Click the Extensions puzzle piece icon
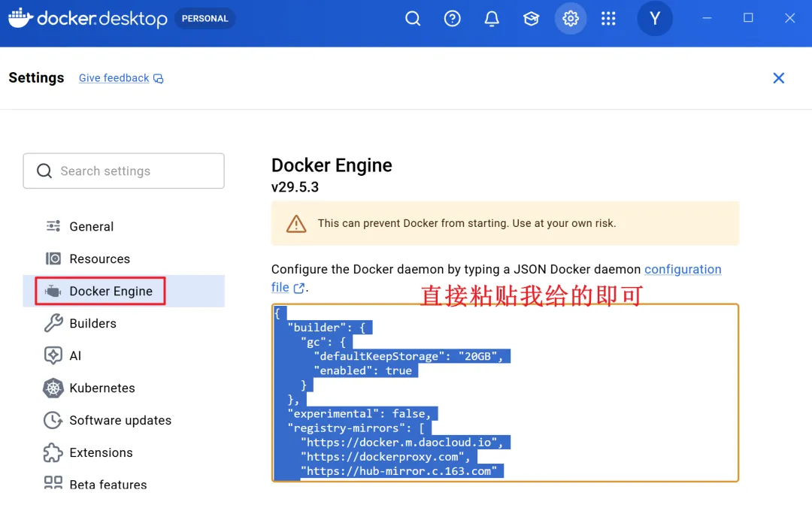812x526 pixels. coord(53,452)
